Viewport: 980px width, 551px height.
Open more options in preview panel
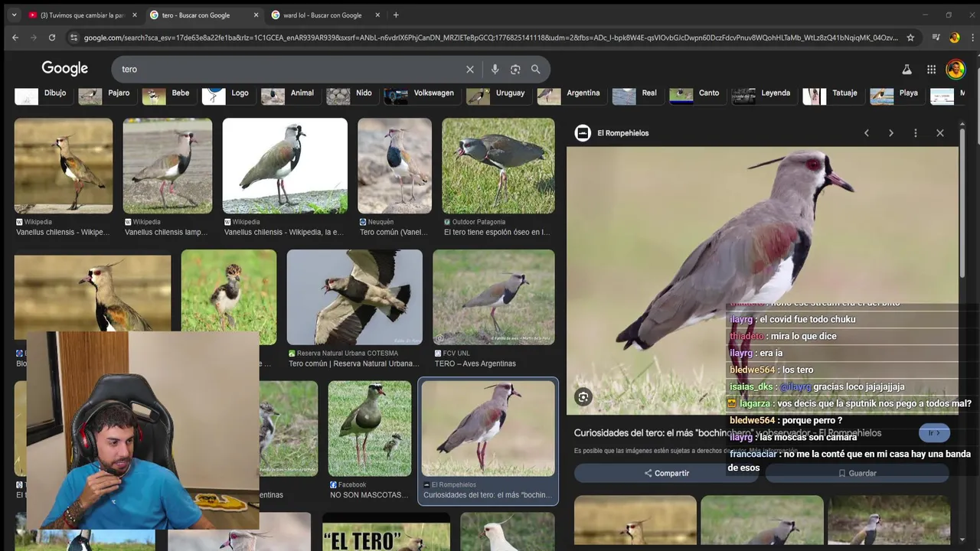tap(916, 133)
